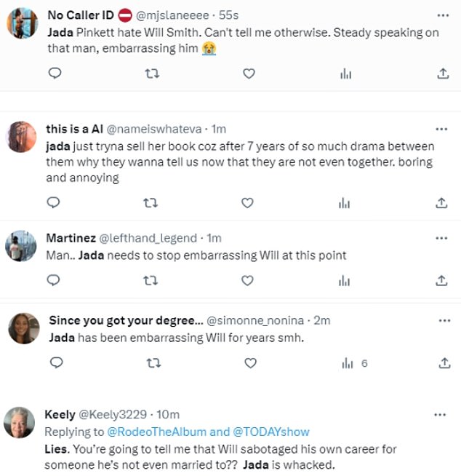461x476 pixels.
Task: Retweet the No Caller ID tweet
Action: 151,74
